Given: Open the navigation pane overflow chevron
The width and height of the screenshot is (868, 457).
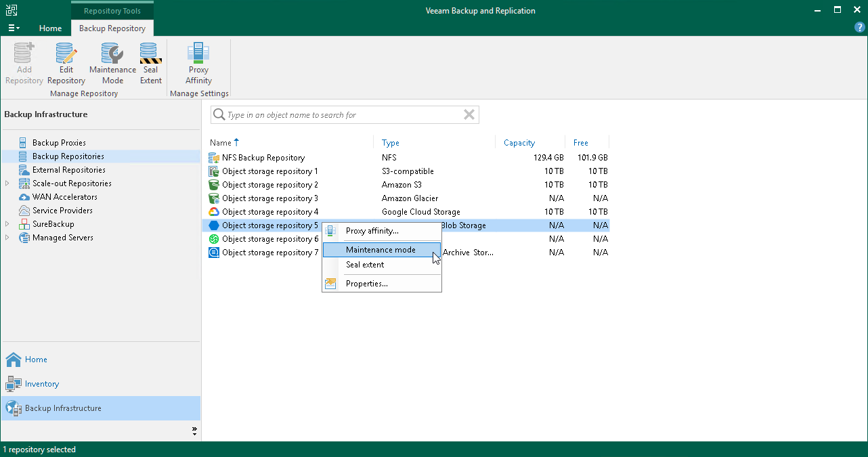Looking at the screenshot, I should (x=194, y=430).
